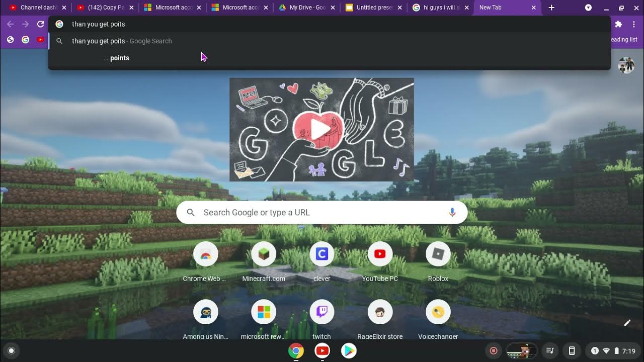
Task: Select the 'than you get poits - Google Search' suggestion
Action: tap(330, 41)
